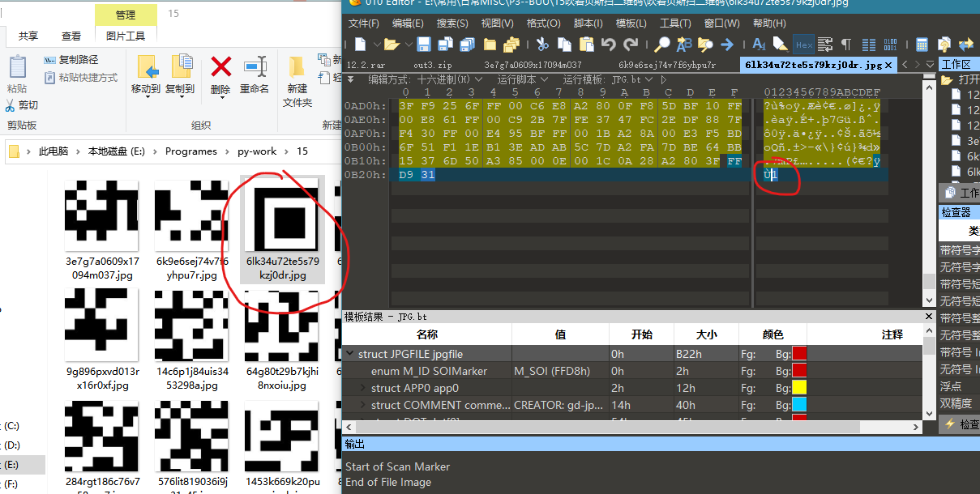Click the 0101 binary view icon

coord(890,45)
